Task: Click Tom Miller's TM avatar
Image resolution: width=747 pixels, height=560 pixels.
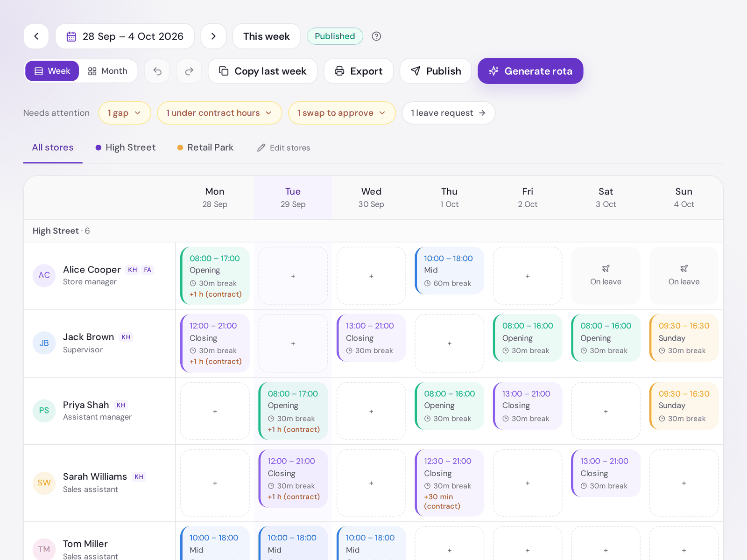Action: tap(44, 549)
